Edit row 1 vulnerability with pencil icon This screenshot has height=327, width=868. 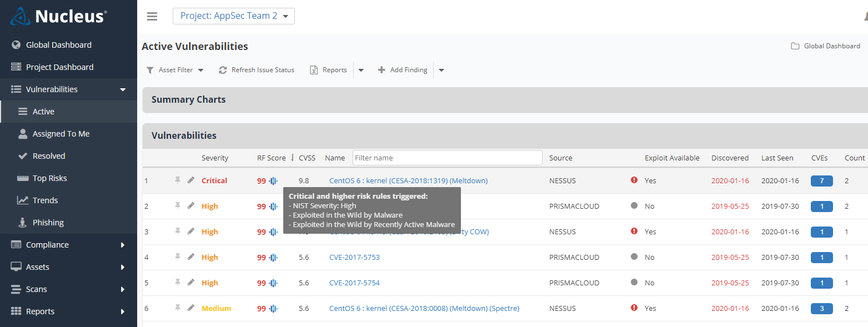coord(191,180)
